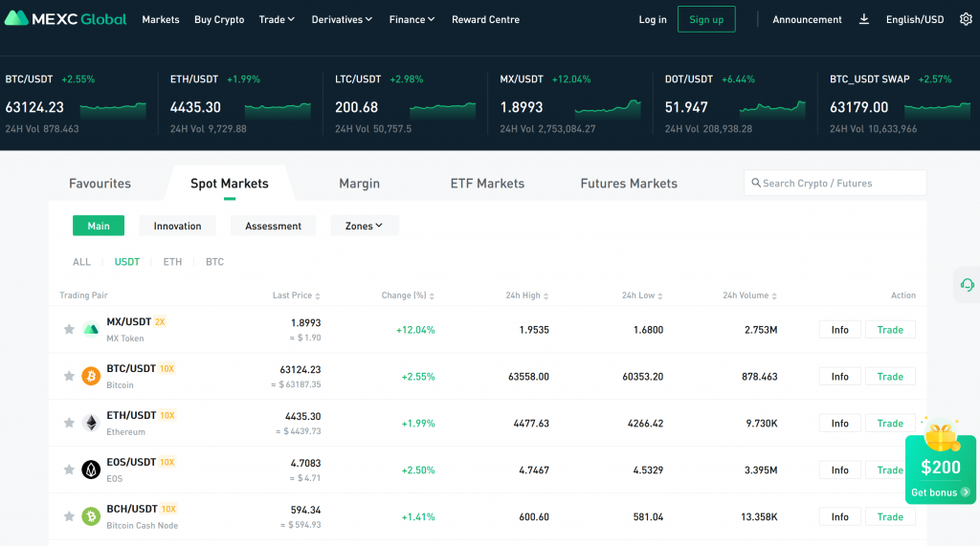Expand the Derivatives menu
980x546 pixels.
pos(342,19)
